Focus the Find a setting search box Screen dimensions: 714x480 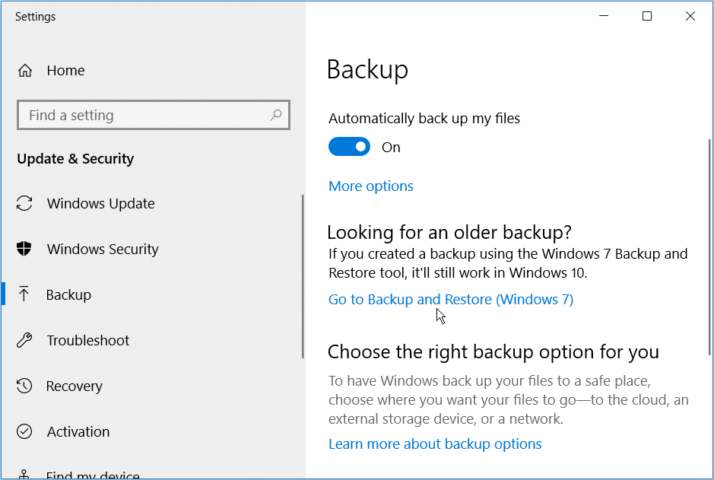pos(153,115)
